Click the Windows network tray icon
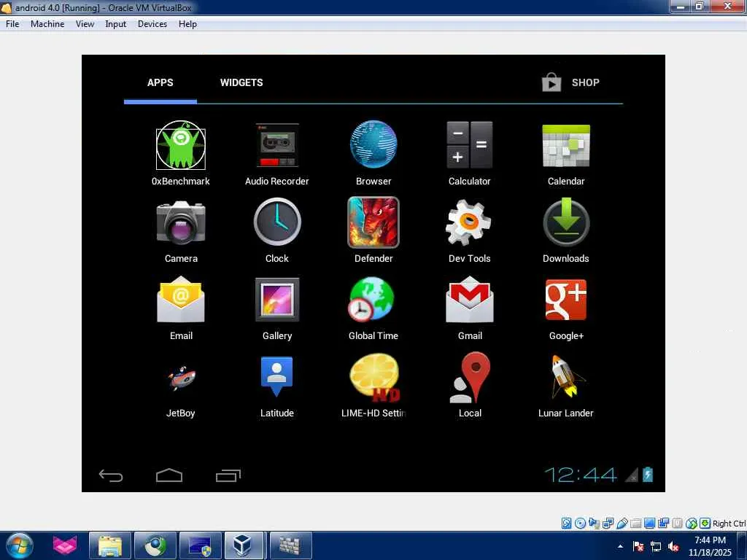The width and height of the screenshot is (747, 560). tap(656, 547)
